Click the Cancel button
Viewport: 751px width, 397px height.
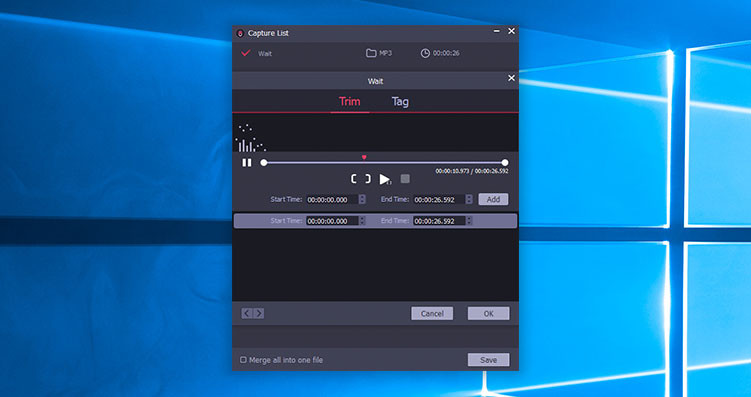coord(432,314)
